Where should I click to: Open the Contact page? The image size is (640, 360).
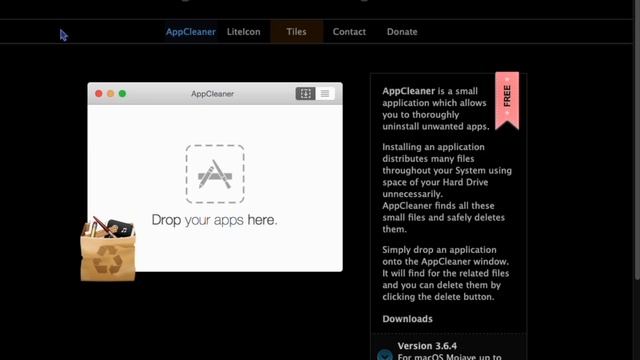pyautogui.click(x=349, y=32)
